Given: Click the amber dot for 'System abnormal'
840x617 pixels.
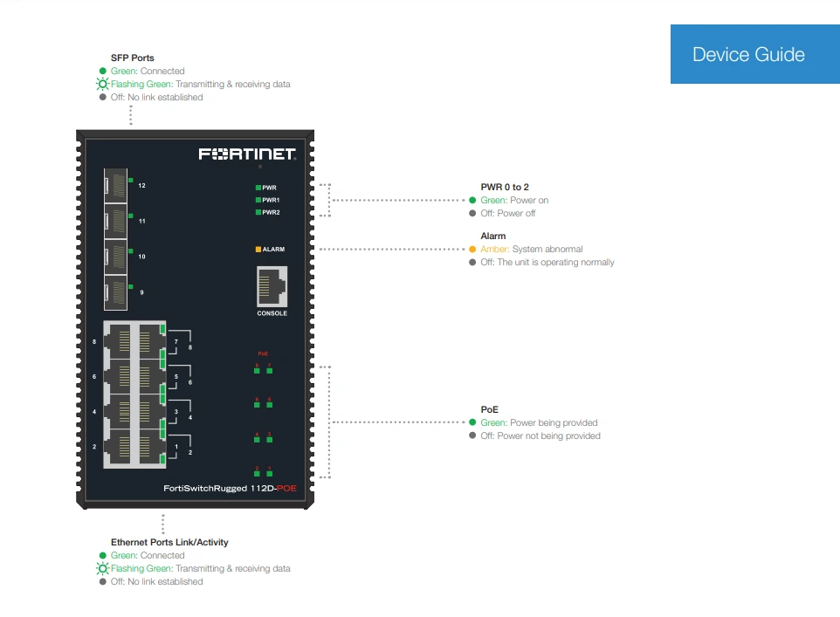Looking at the screenshot, I should (472, 249).
